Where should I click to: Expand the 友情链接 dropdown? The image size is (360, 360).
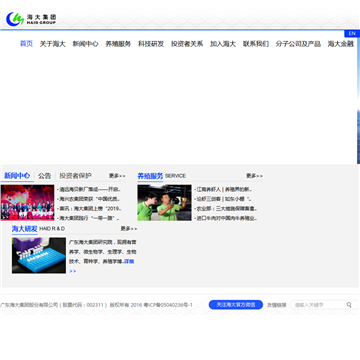pos(276,305)
